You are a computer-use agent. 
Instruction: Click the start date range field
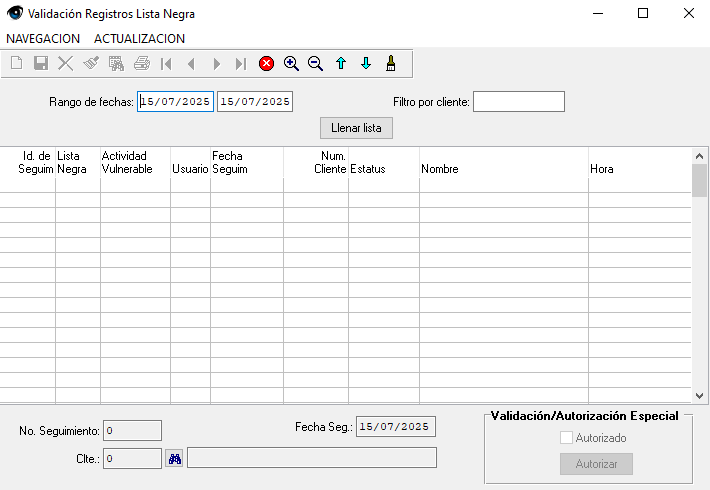pyautogui.click(x=175, y=102)
